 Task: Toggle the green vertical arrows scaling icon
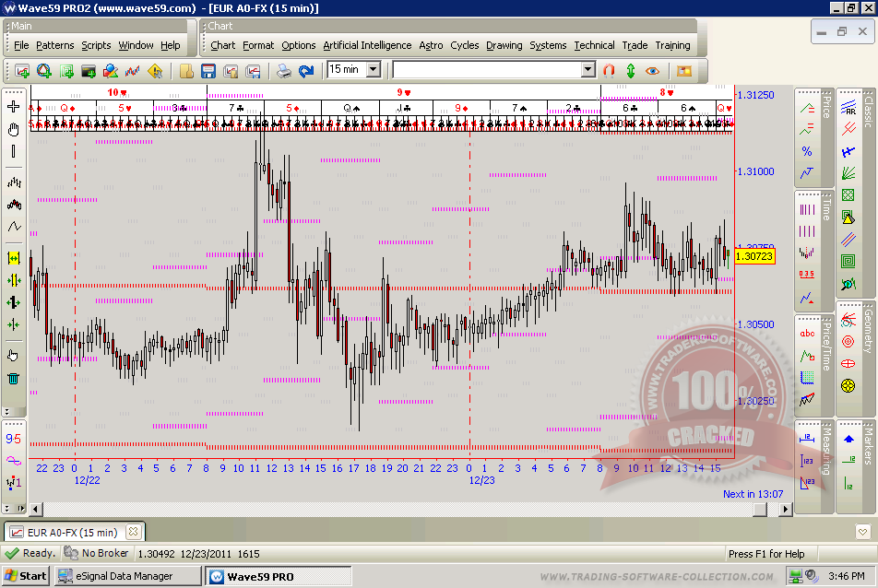coord(631,70)
